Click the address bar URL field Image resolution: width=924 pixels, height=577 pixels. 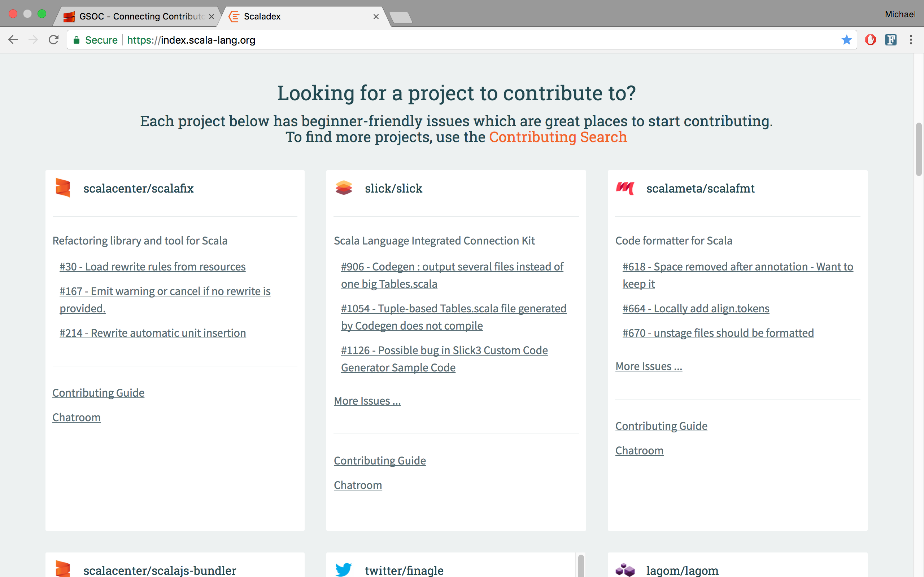[458, 40]
